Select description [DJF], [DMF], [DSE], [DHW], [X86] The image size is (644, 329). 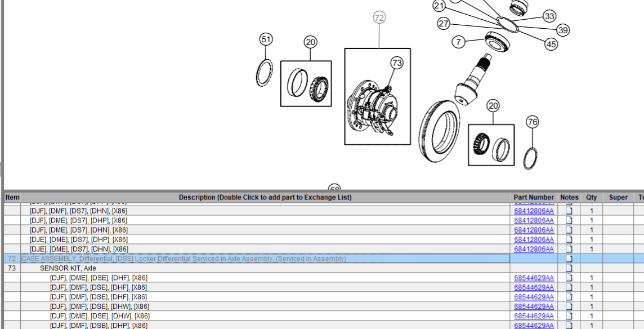100,307
